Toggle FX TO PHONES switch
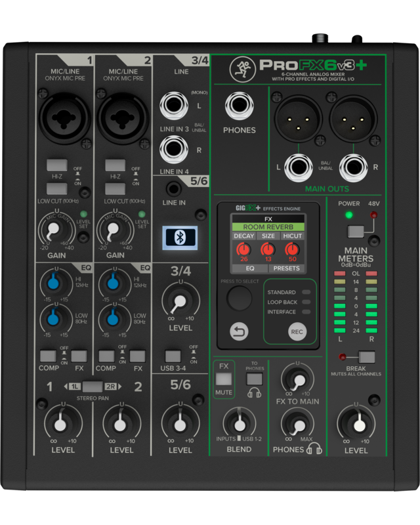 click(x=255, y=379)
